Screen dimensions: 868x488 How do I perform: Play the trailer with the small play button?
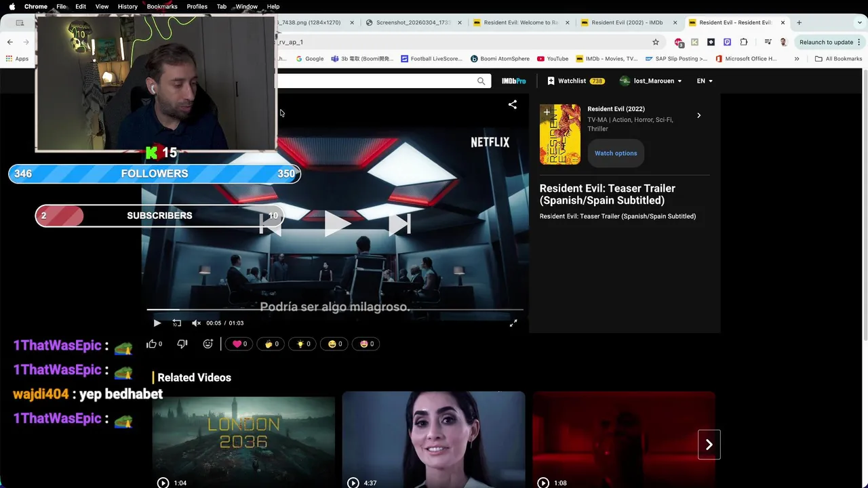(x=157, y=323)
